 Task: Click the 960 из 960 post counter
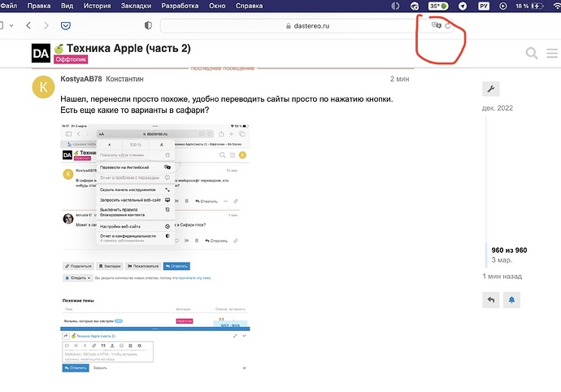click(x=509, y=250)
